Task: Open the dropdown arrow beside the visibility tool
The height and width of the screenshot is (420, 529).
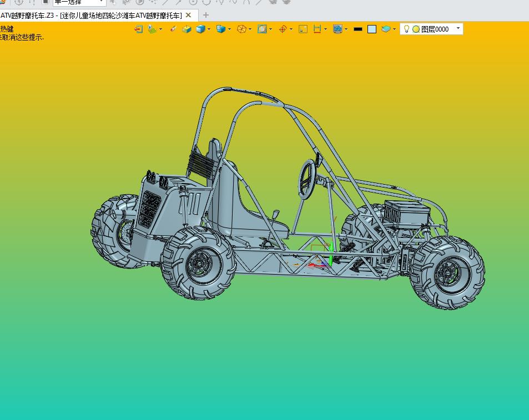Action: (160, 29)
